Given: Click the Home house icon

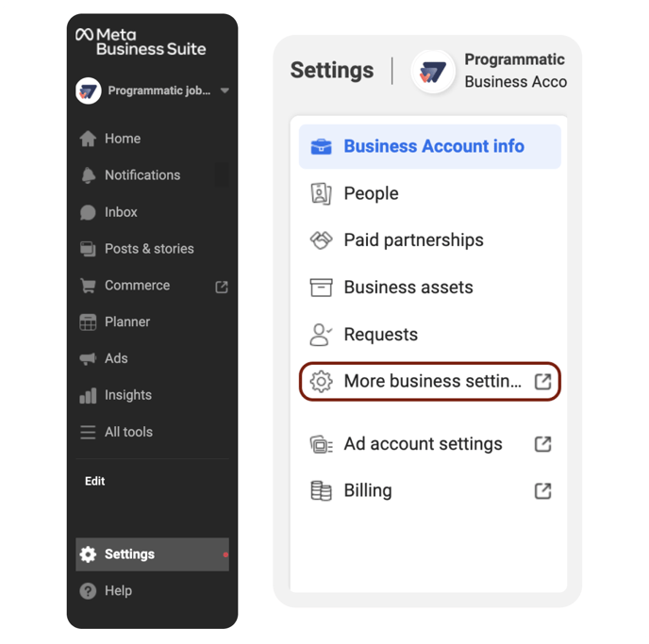Looking at the screenshot, I should click(88, 139).
